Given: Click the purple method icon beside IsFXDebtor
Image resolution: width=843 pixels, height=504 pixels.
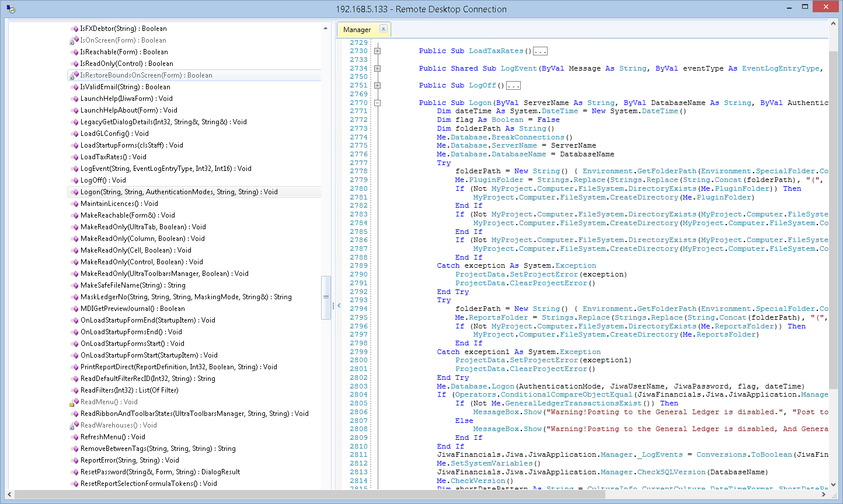Looking at the screenshot, I should pyautogui.click(x=75, y=29).
